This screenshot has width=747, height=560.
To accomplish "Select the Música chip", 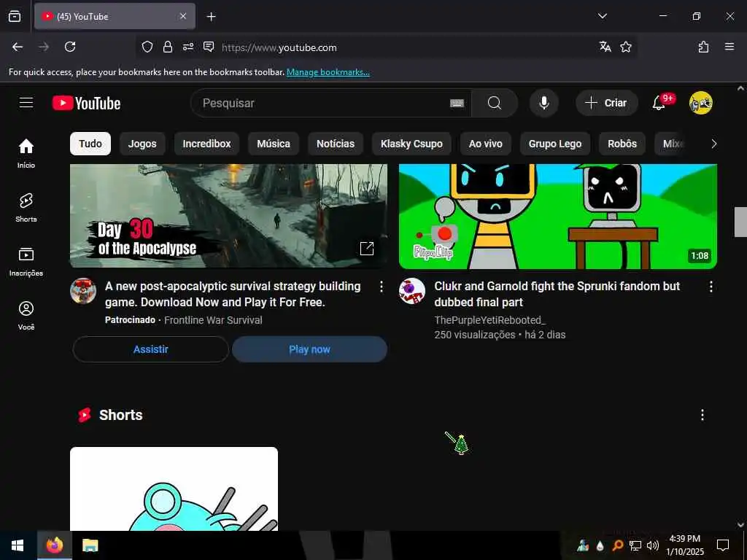I will (x=274, y=144).
